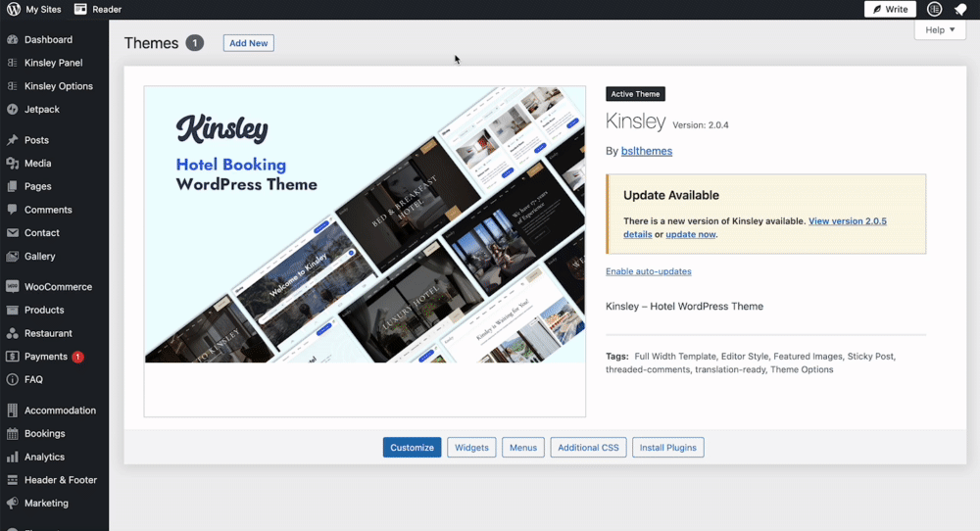
Task: Click the Header & Footer icon
Action: (13, 480)
